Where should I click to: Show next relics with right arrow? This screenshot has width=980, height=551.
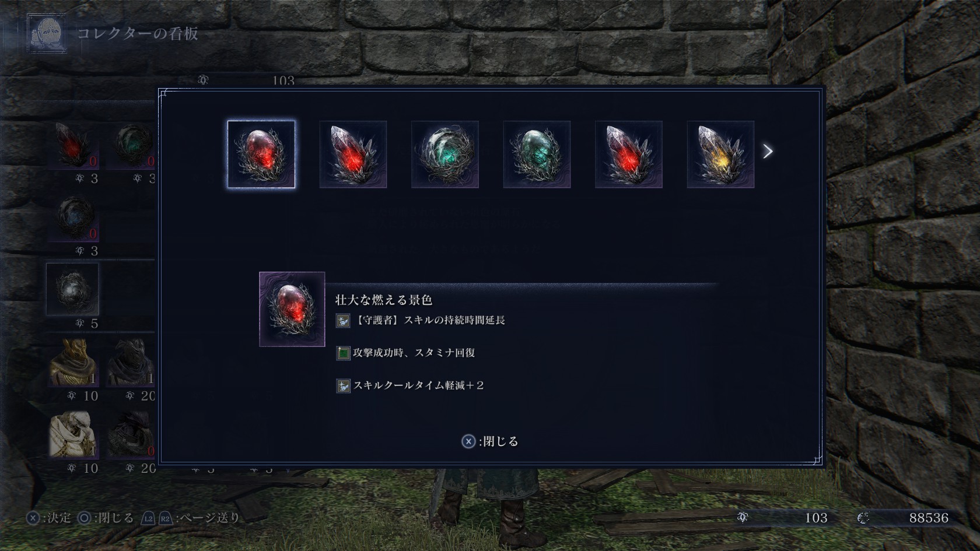point(768,152)
